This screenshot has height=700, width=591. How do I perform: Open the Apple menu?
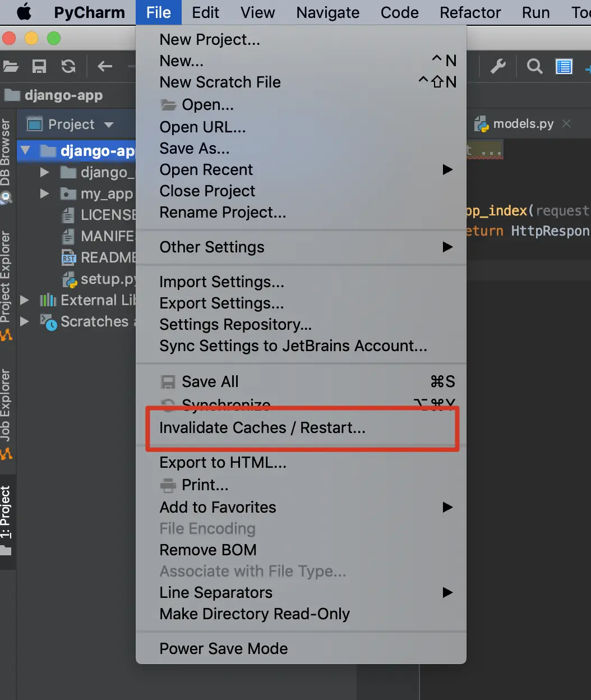click(24, 12)
